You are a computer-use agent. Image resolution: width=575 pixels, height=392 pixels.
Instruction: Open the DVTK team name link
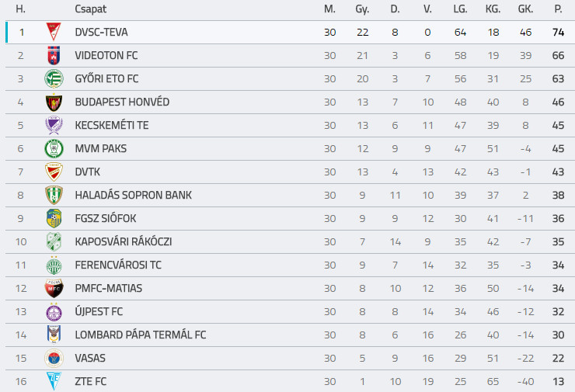click(88, 172)
